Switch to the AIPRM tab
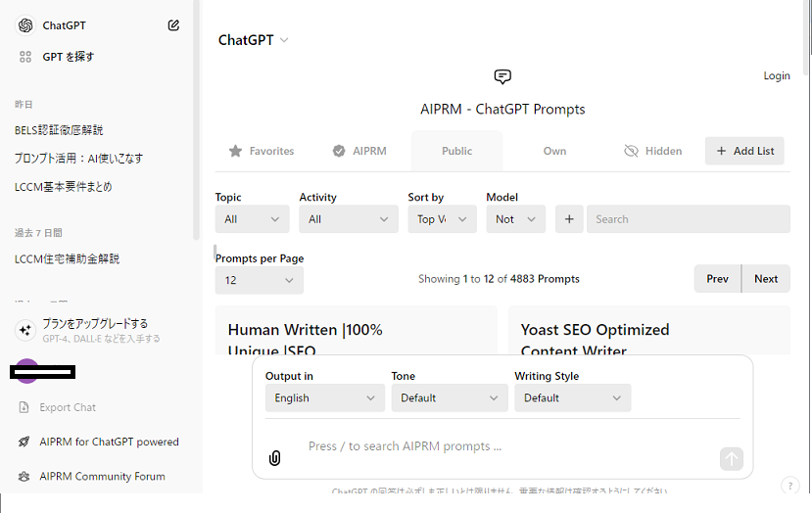Viewport: 812px width, 513px height. click(359, 151)
